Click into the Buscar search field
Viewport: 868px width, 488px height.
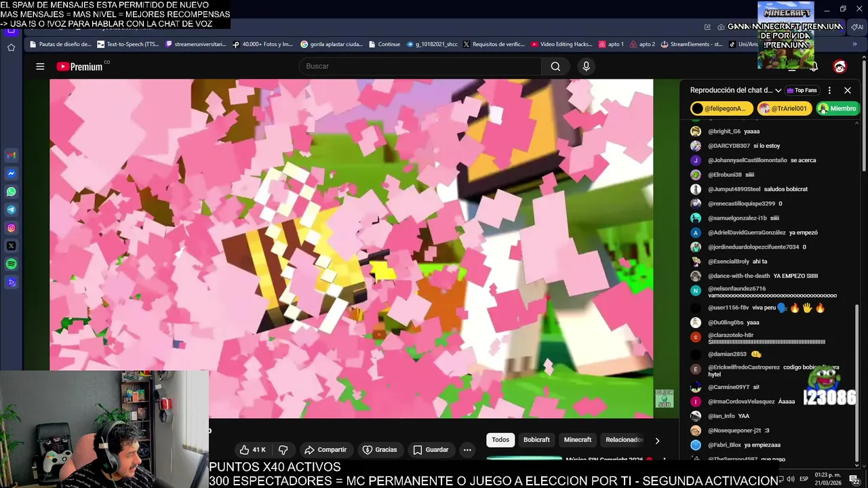pos(420,66)
